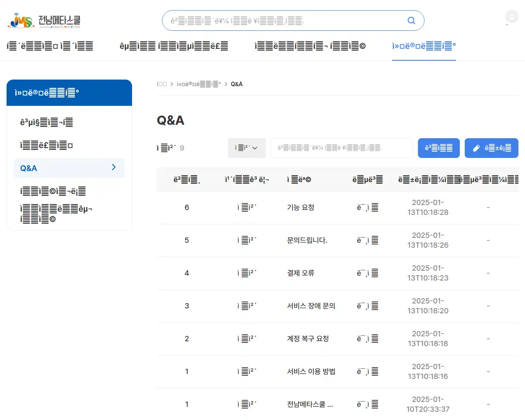
Task: Open the first item in the sidebar menu
Action: [47, 122]
